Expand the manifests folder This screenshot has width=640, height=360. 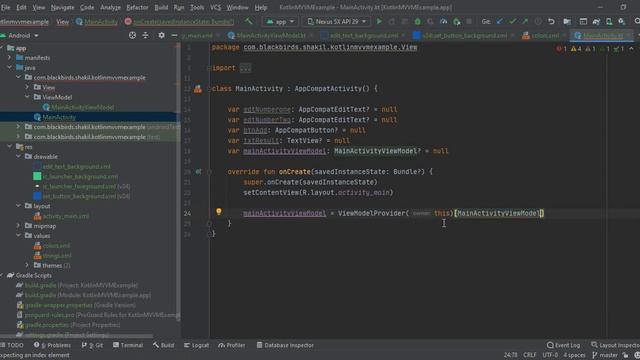10,58
